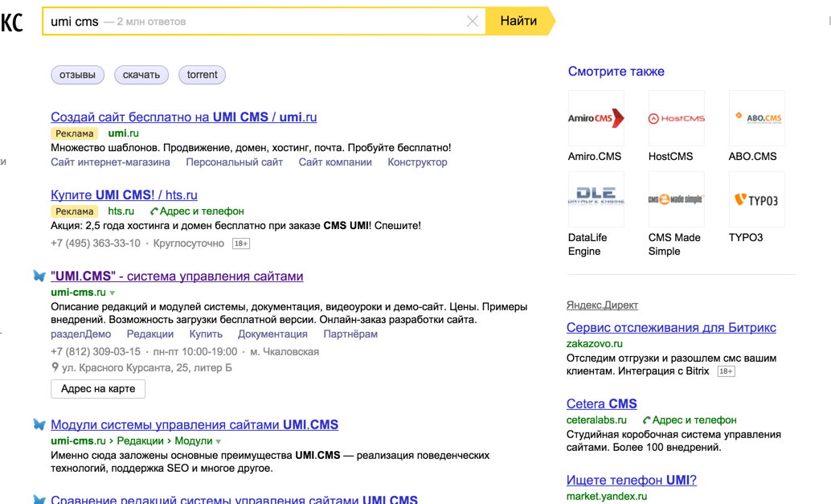Image resolution: width=831 pixels, height=504 pixels.
Task: Open the Amiro.CMS text label
Action: (595, 156)
